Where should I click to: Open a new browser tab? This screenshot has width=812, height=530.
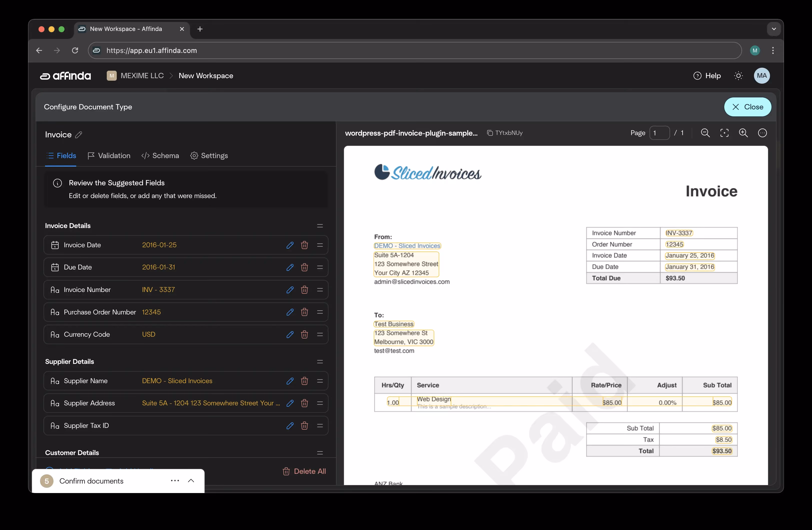click(200, 29)
